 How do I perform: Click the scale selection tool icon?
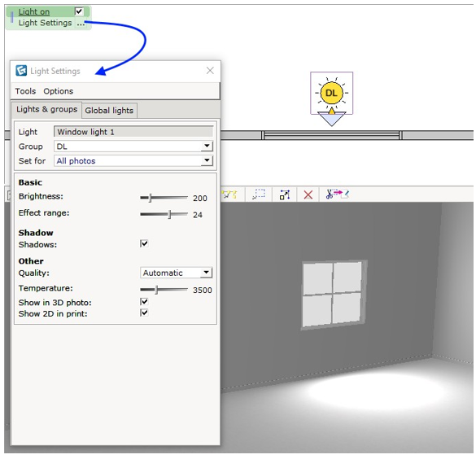(x=285, y=195)
